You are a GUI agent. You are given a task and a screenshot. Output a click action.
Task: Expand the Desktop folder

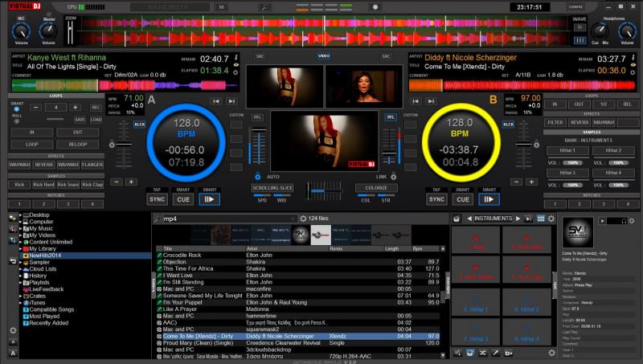point(21,215)
